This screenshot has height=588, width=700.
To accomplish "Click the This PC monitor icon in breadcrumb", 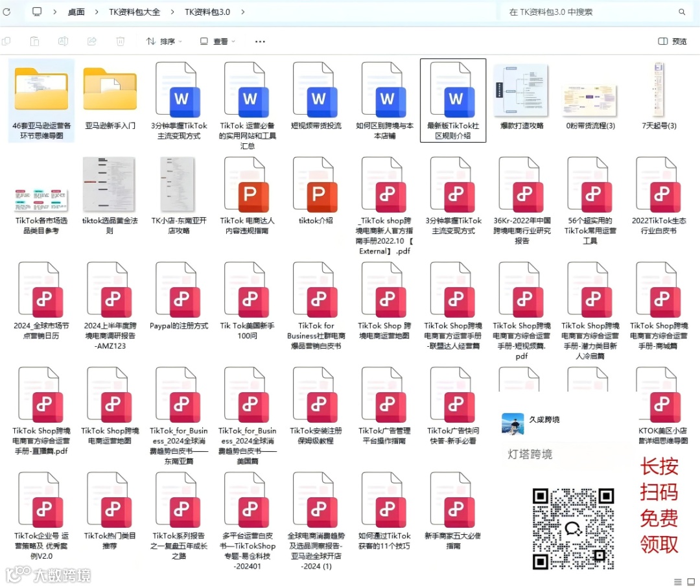I will click(37, 12).
